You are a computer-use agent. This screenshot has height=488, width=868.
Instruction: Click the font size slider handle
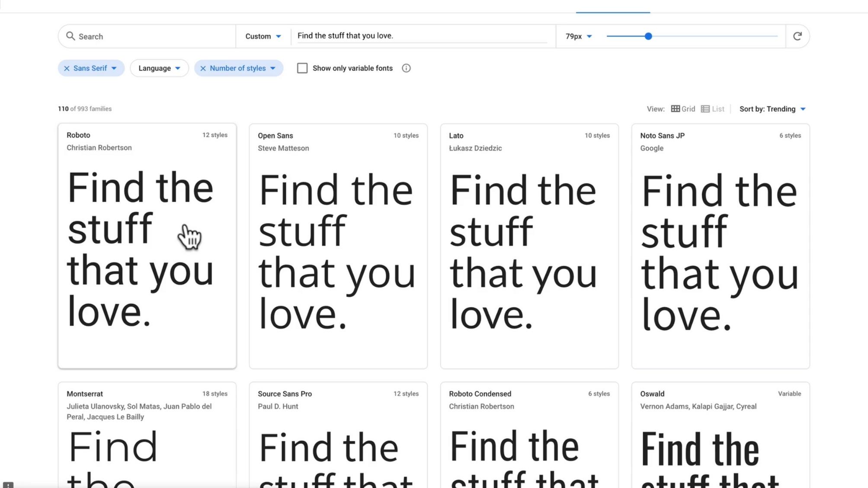tap(648, 36)
